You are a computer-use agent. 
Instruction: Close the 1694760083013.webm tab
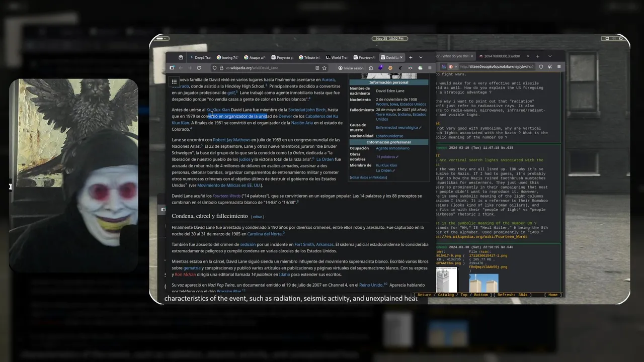point(528,56)
